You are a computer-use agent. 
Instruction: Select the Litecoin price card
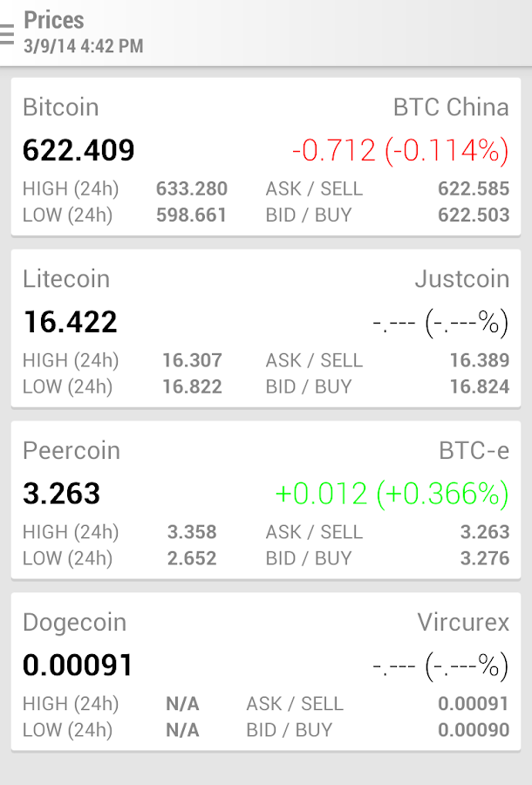pyautogui.click(x=266, y=330)
